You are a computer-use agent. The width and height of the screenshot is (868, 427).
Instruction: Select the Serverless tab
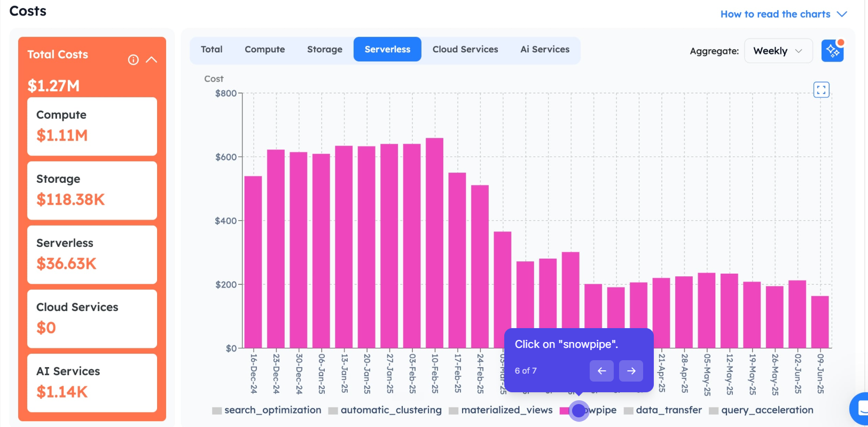[387, 49]
